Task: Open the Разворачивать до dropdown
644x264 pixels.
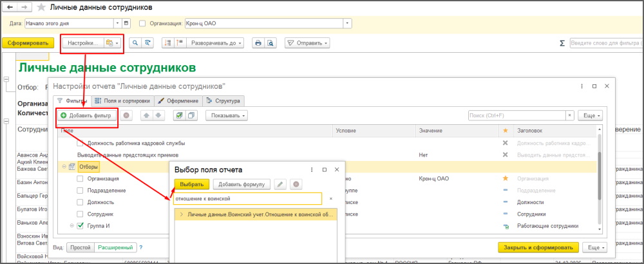Action: tap(216, 43)
